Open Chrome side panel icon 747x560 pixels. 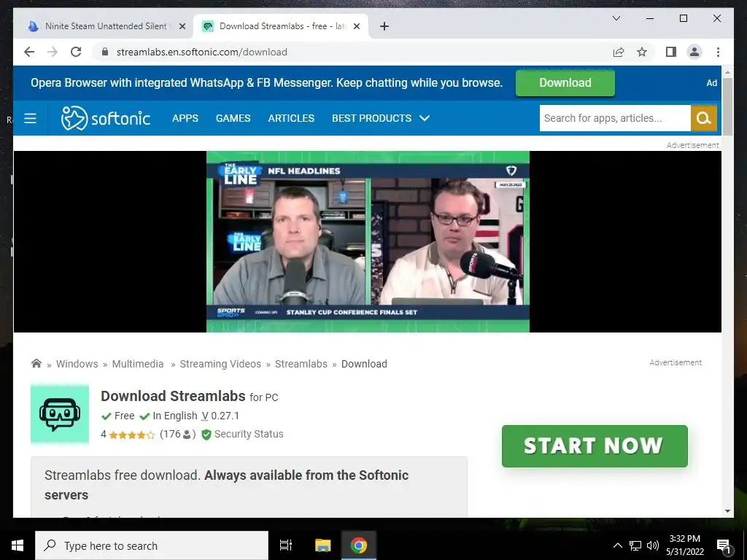pyautogui.click(x=671, y=52)
